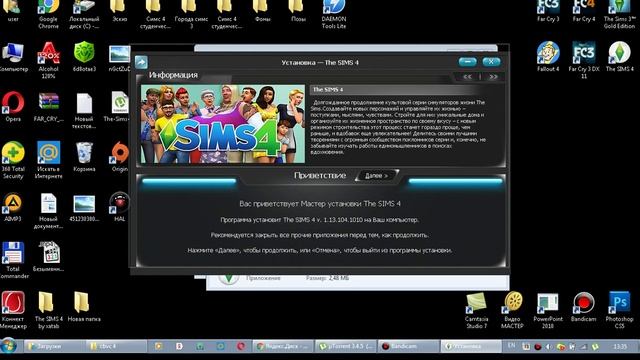Switch to the µTorrent taskbar button
This screenshot has width=640, height=360.
click(346, 347)
